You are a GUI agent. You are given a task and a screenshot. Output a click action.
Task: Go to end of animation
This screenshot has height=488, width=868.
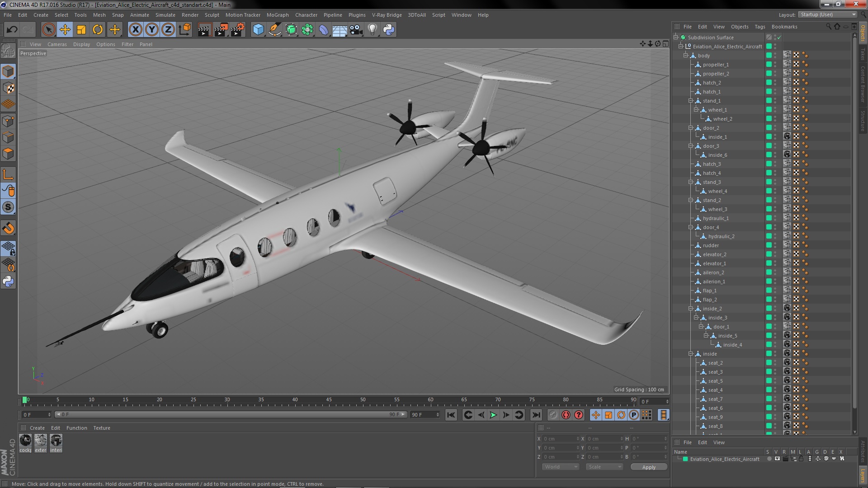coord(536,415)
